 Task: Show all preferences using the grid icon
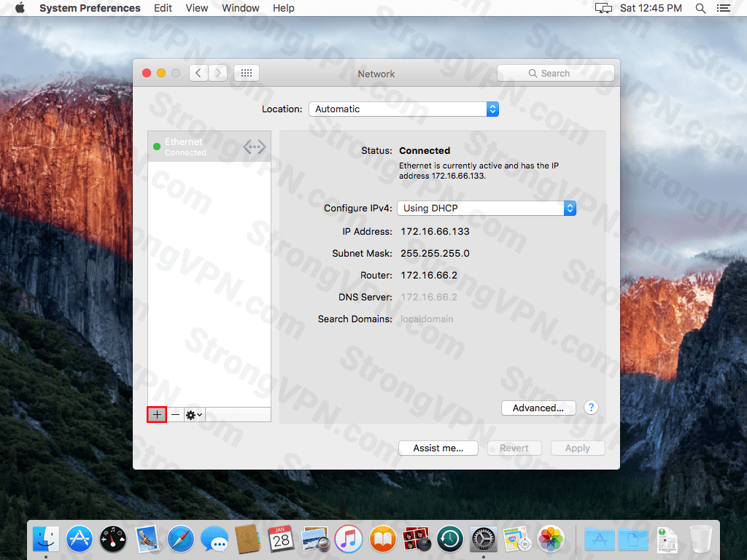click(247, 73)
